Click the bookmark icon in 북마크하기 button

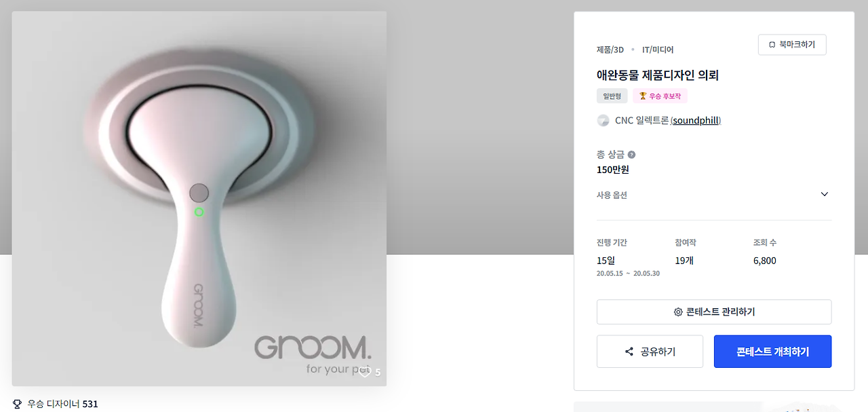pyautogui.click(x=772, y=45)
